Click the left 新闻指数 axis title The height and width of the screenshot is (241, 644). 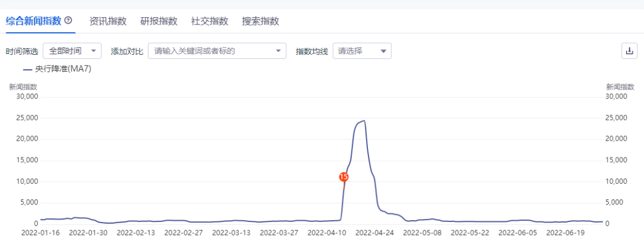pyautogui.click(x=23, y=86)
